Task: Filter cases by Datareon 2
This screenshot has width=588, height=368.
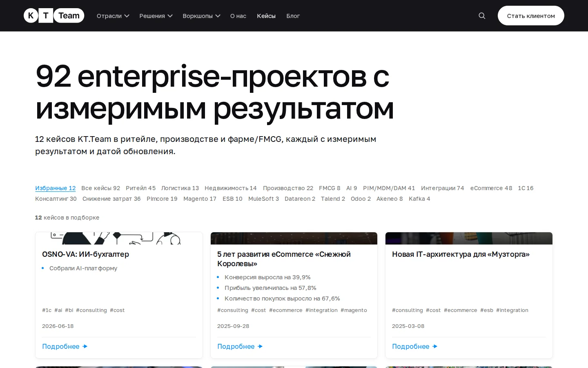Action: 300,199
